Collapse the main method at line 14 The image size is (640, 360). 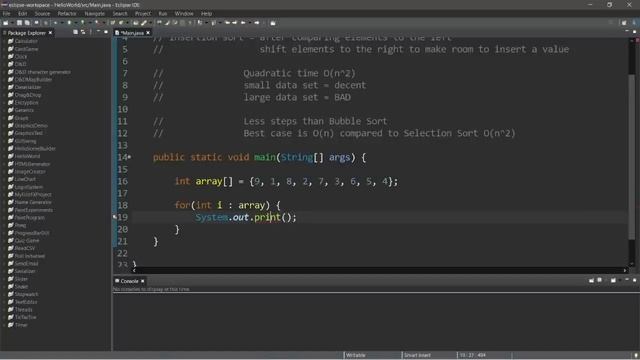click(129, 157)
